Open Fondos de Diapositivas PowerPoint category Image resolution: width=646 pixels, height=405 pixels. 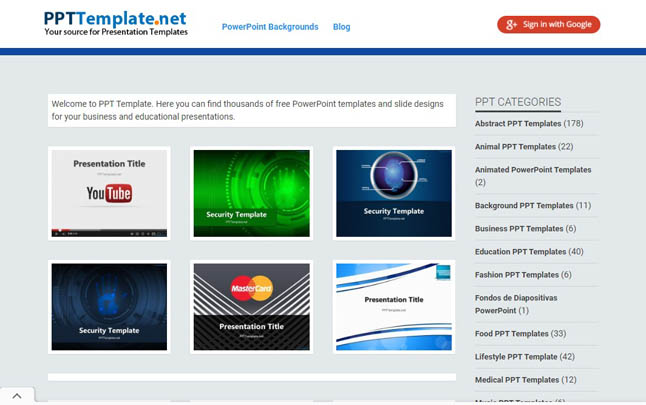pos(516,304)
